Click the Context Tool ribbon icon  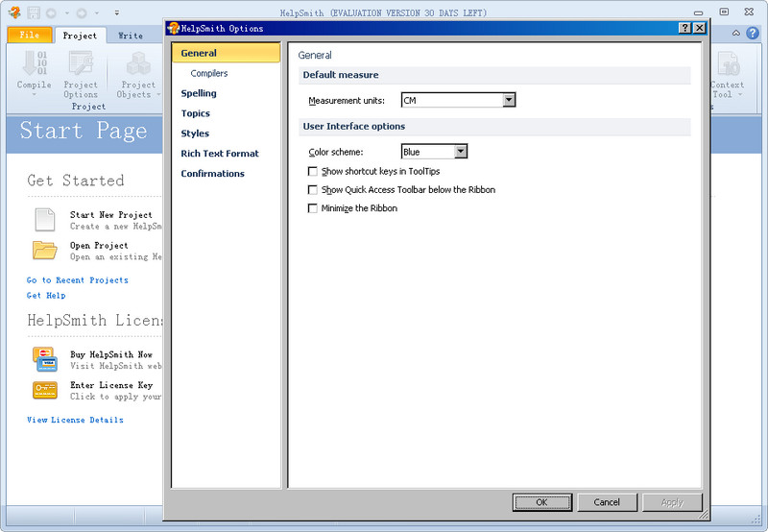coord(727,65)
